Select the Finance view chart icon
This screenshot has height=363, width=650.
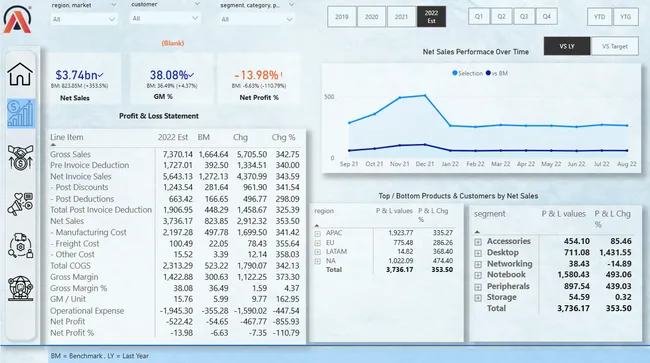coord(21,113)
